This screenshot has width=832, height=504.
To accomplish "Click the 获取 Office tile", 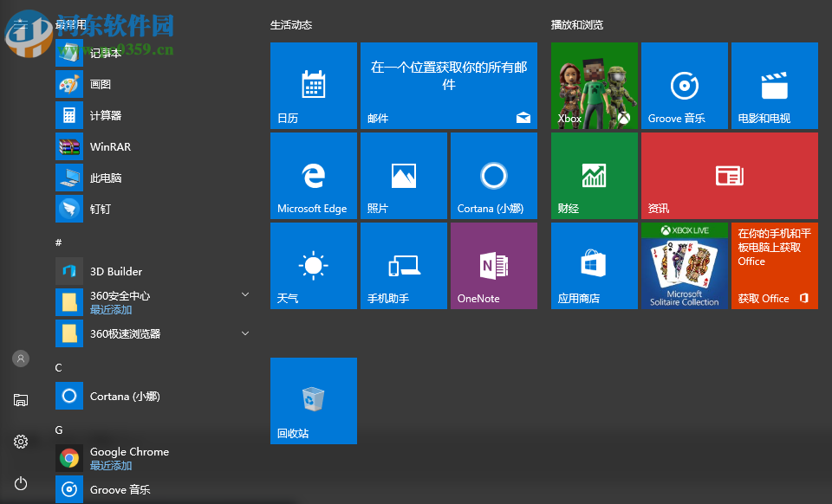I will click(774, 265).
